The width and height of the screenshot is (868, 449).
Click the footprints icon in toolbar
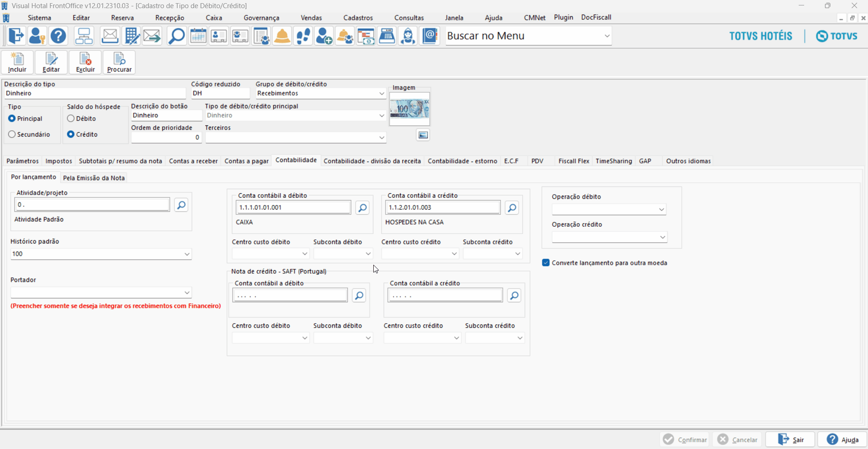pyautogui.click(x=303, y=36)
